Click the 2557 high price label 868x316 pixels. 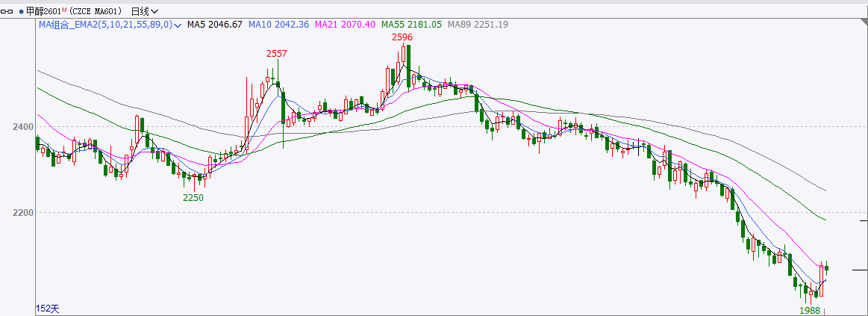coord(276,53)
